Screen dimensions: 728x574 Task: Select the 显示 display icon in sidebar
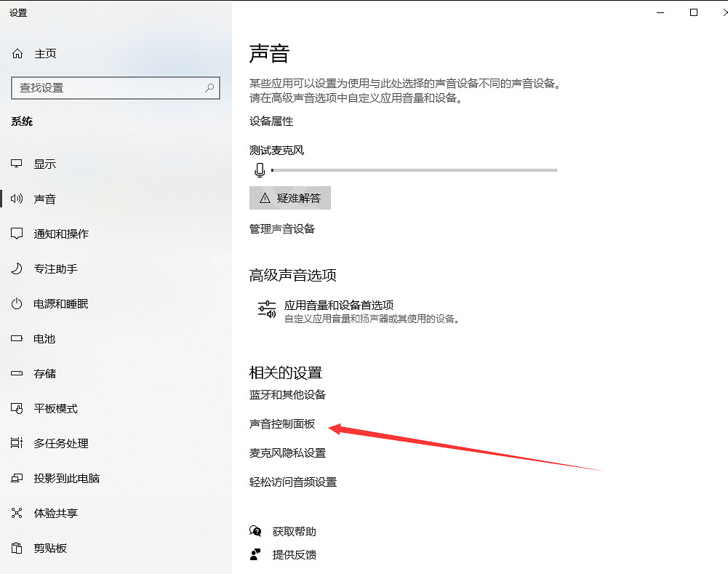17,164
